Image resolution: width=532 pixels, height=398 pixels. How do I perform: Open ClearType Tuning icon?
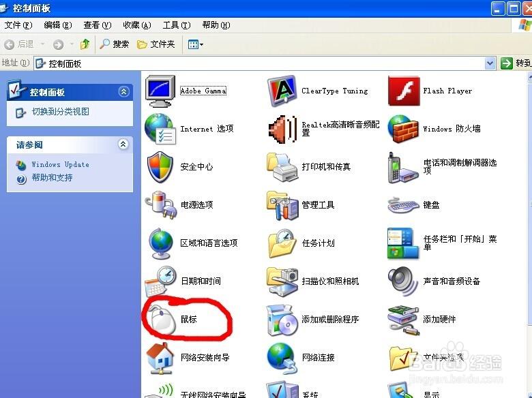tap(282, 91)
